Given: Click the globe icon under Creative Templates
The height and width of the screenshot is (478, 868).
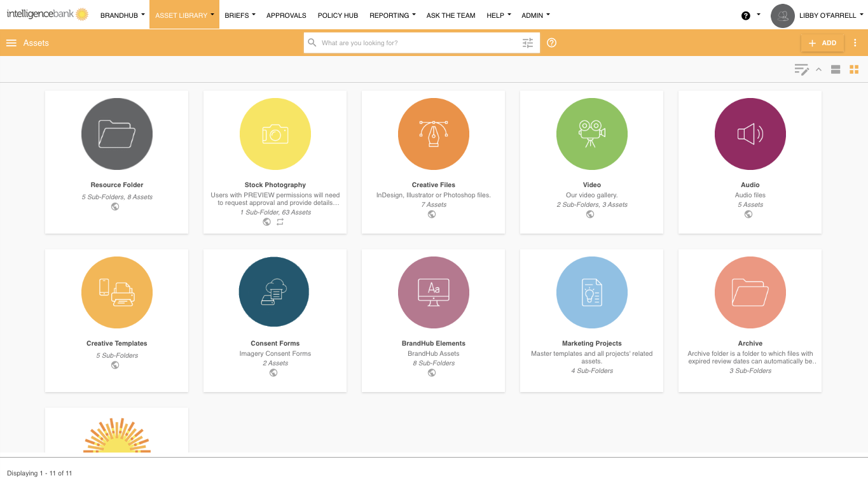Looking at the screenshot, I should click(x=115, y=365).
